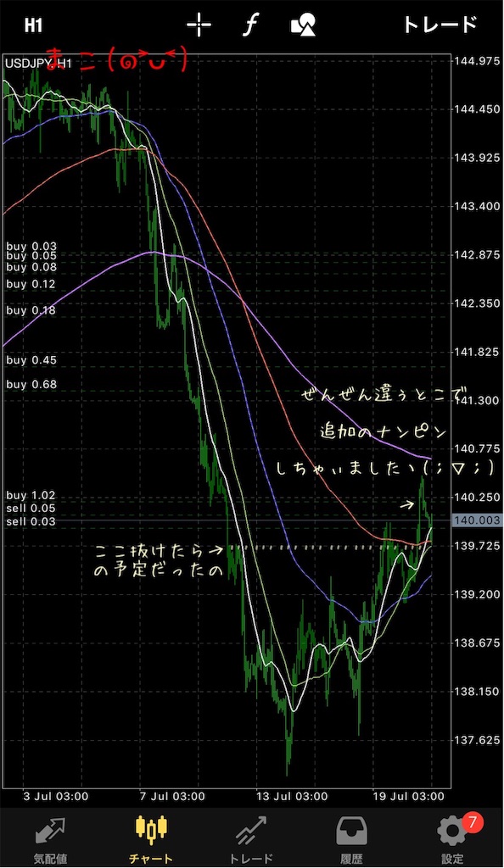Viewport: 504px width, 868px height.
Task: Tap the 19 Jul 03:00 time label
Action: [408, 797]
